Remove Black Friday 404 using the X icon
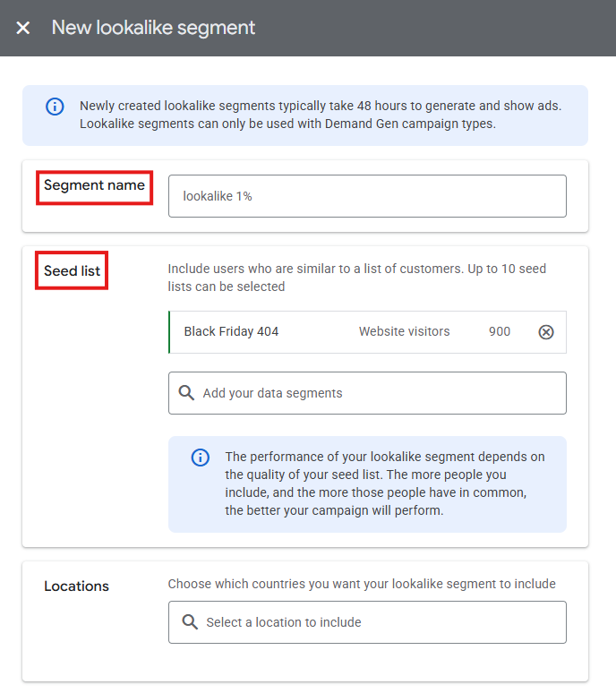 [x=546, y=332]
